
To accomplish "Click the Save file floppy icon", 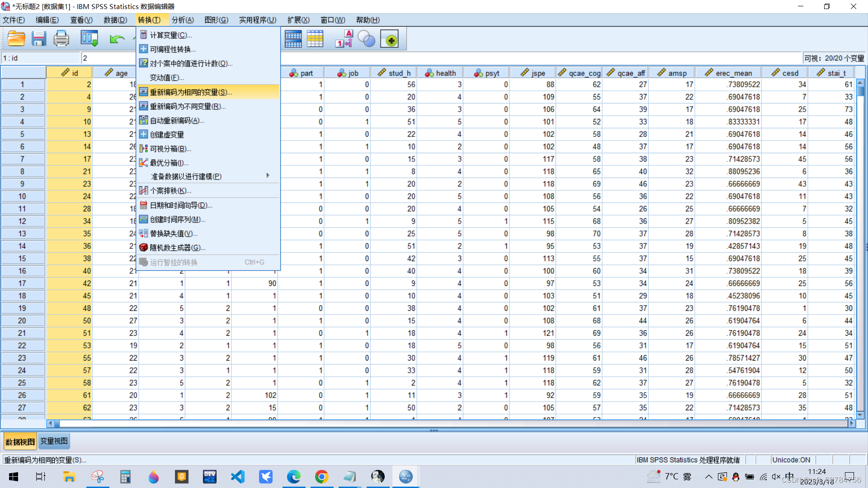I will coord(39,39).
